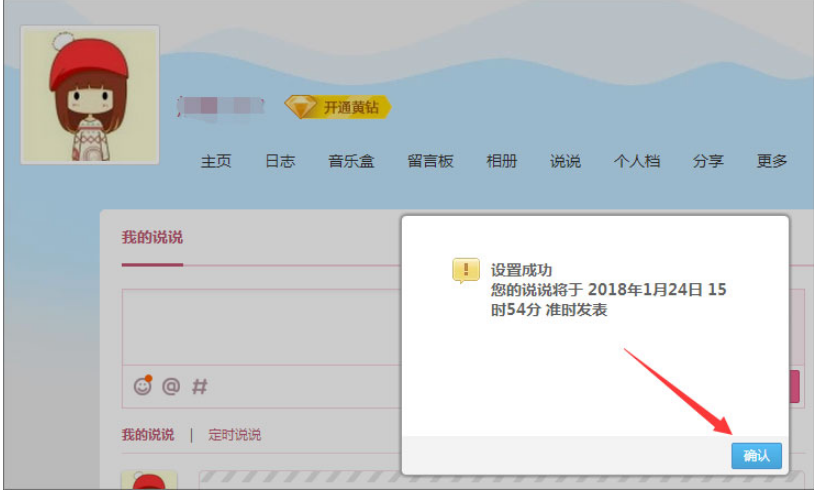Add a topic with # icon

200,386
